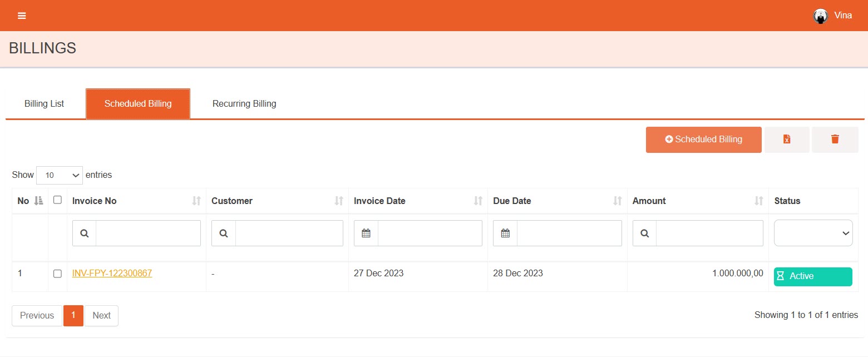The width and height of the screenshot is (868, 358).
Task: Sort table by Customer column arrows
Action: [338, 201]
